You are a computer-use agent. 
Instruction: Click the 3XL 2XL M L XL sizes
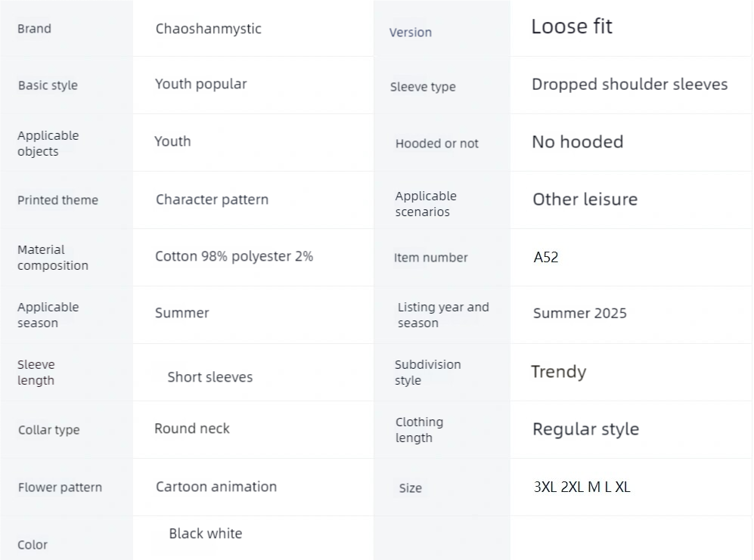click(x=582, y=487)
